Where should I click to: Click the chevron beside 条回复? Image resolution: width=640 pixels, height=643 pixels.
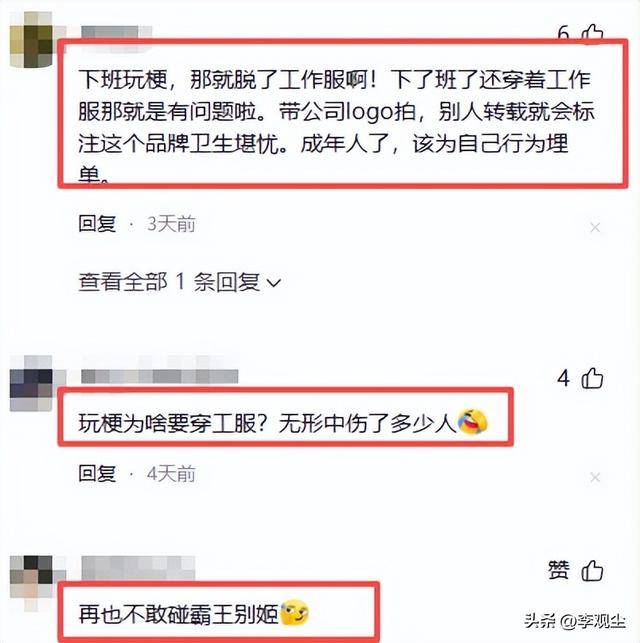pyautogui.click(x=273, y=283)
